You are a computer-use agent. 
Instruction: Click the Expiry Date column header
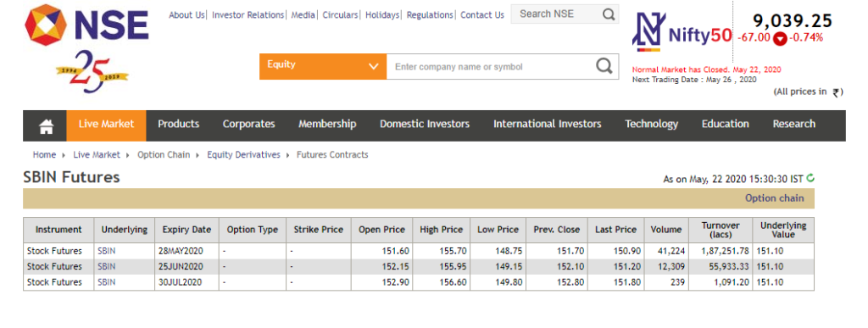[186, 230]
